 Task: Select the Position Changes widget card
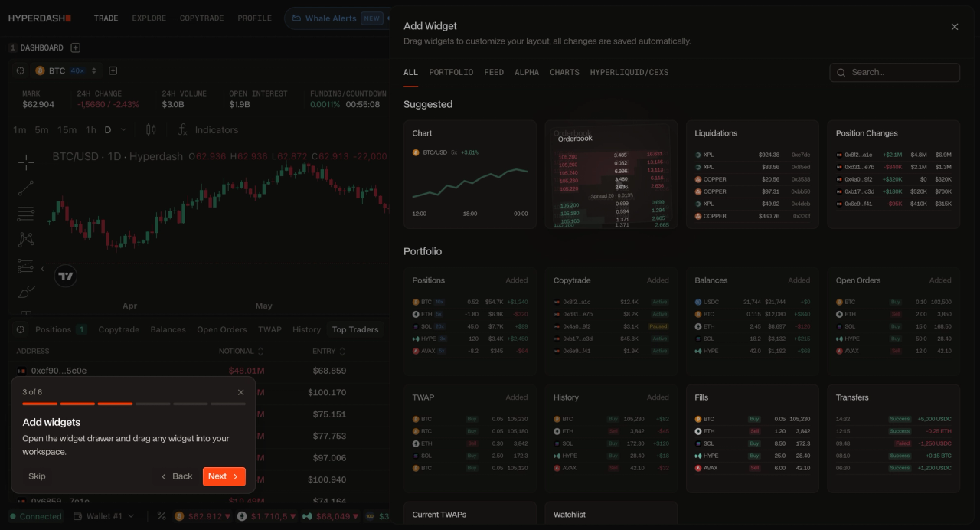tap(893, 175)
